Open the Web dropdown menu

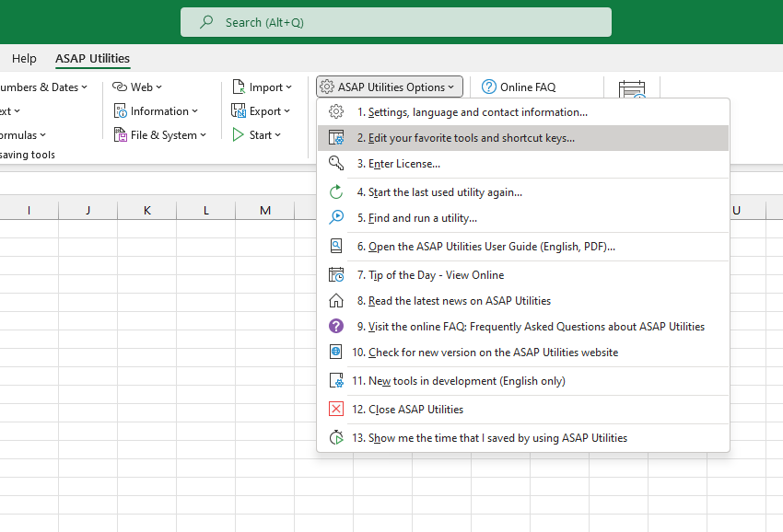(x=158, y=87)
